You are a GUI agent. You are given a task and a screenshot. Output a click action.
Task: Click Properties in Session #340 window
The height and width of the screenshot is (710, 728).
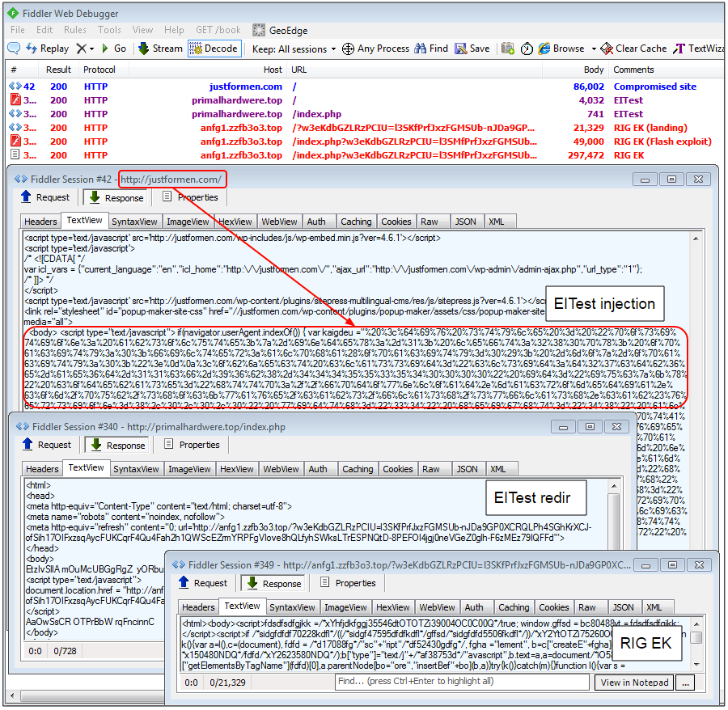point(193,445)
